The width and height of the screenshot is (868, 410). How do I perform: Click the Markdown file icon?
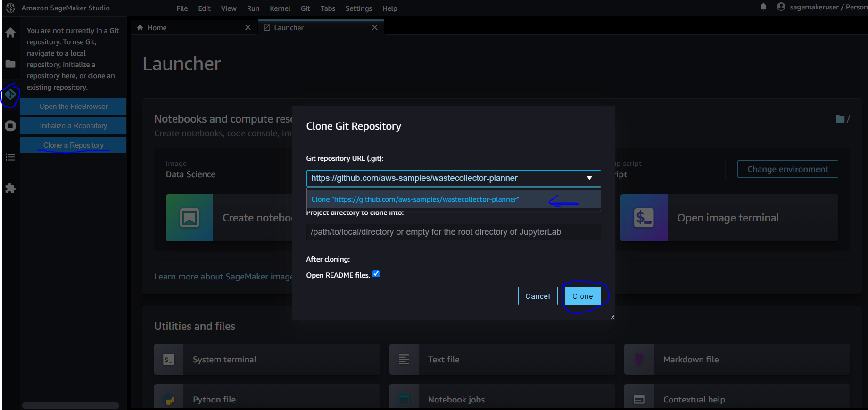639,360
